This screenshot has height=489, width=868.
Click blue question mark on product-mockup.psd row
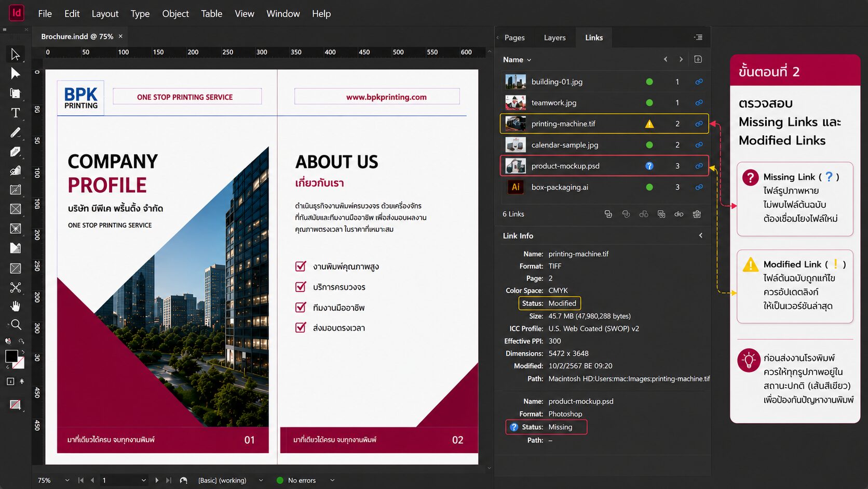pyautogui.click(x=649, y=166)
